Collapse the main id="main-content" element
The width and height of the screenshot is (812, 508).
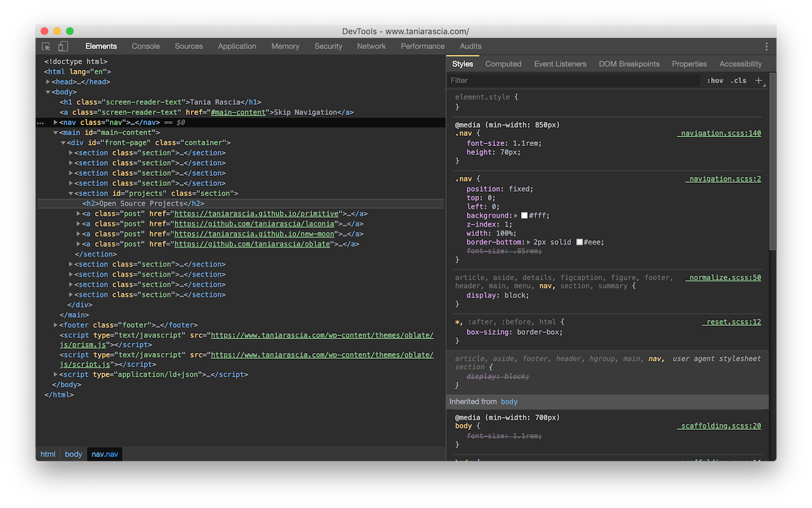pos(56,133)
